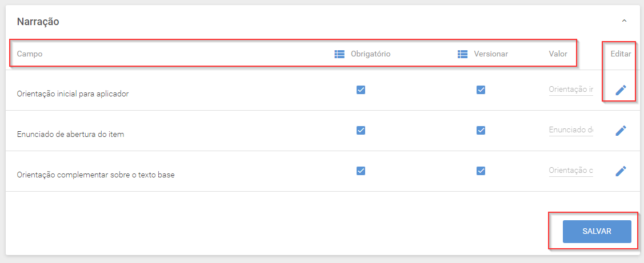Toggle Versionar for Orientação complementar row
Image resolution: width=644 pixels, height=263 pixels.
[481, 171]
